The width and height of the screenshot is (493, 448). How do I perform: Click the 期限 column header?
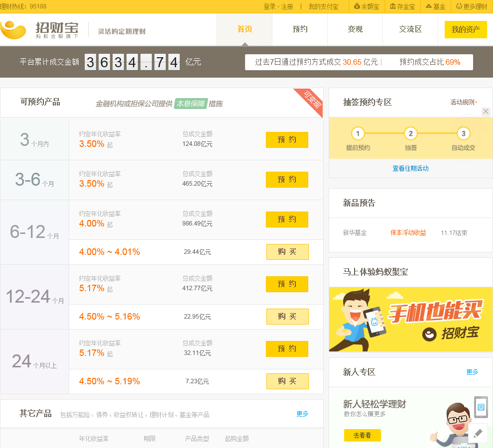point(150,439)
